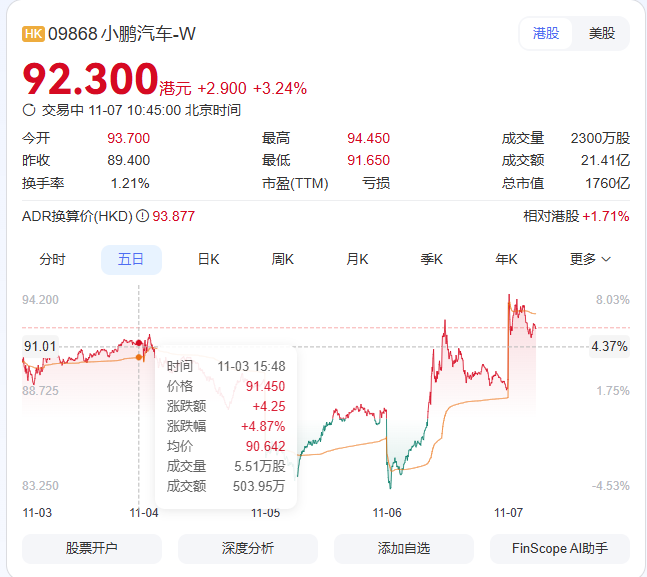Click the 83.250 y-axis label
The width and height of the screenshot is (647, 577).
[40, 486]
